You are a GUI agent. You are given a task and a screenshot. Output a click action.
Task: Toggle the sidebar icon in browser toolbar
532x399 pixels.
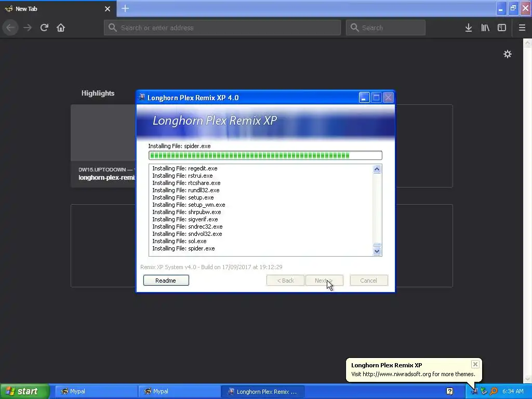click(502, 28)
